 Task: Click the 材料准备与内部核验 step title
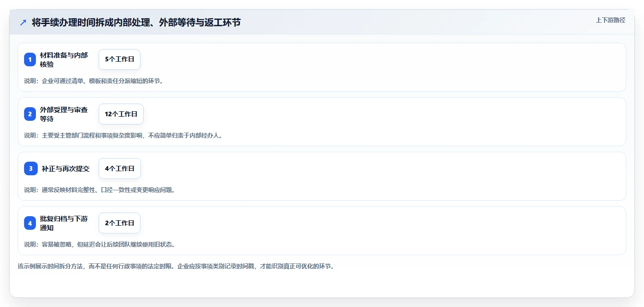click(x=64, y=59)
